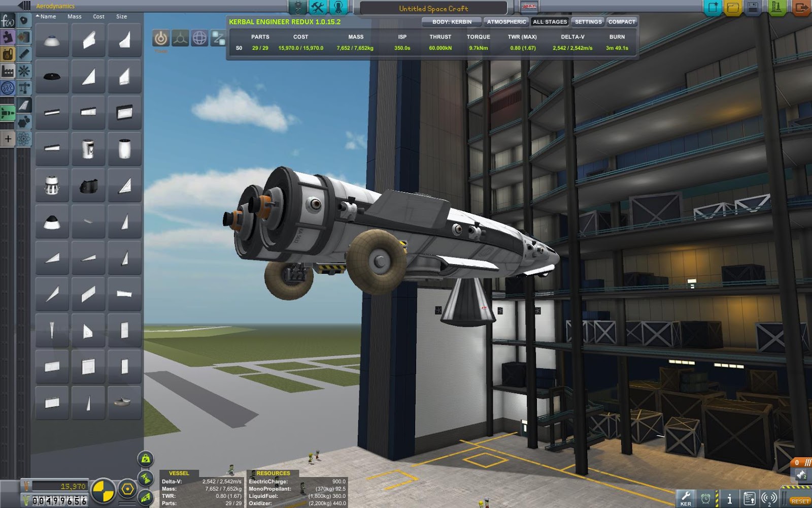Open the Filter by Resource fuel-can icon
812x508 pixels.
coord(8,54)
